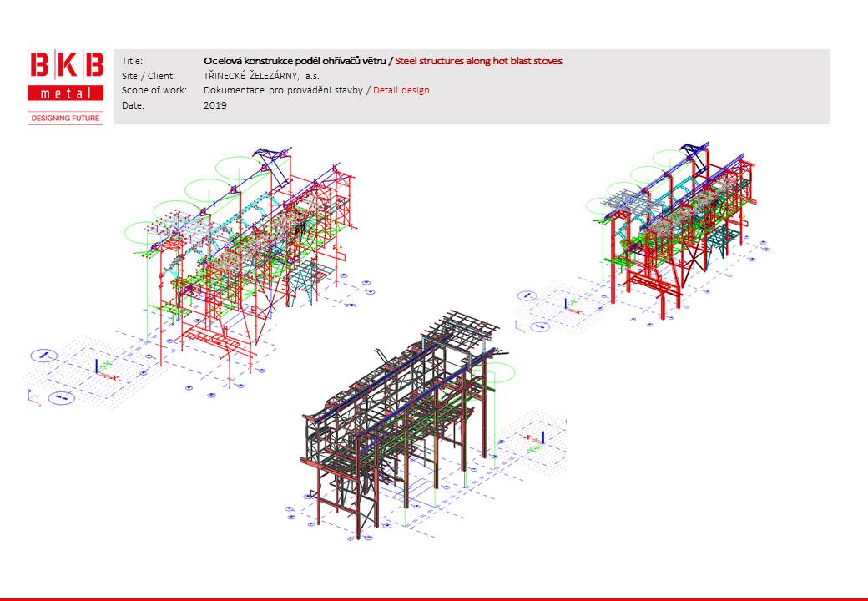The height and width of the screenshot is (601, 868).
Task: Select the DESIGNING FUTURE tagline
Action: 66,118
